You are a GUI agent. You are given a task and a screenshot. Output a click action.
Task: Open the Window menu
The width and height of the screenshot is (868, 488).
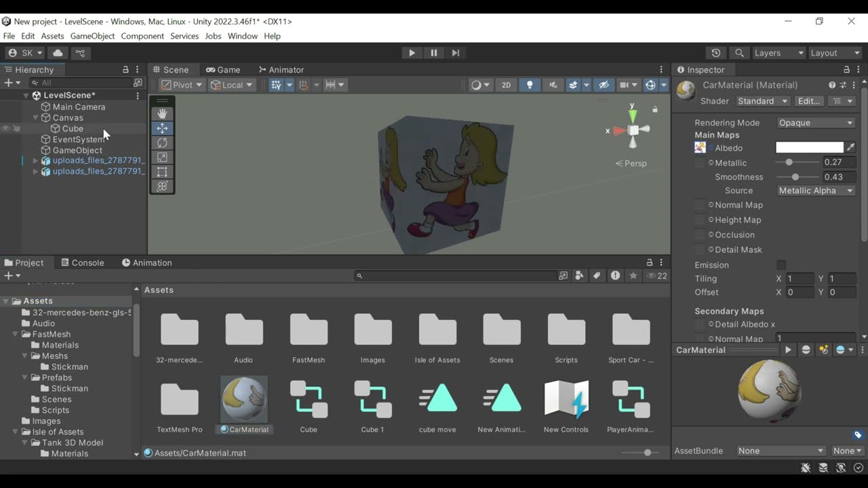click(x=242, y=36)
